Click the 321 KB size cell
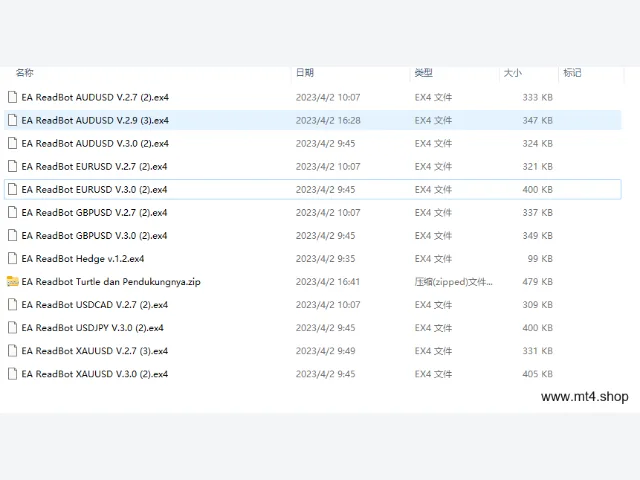 [x=538, y=167]
